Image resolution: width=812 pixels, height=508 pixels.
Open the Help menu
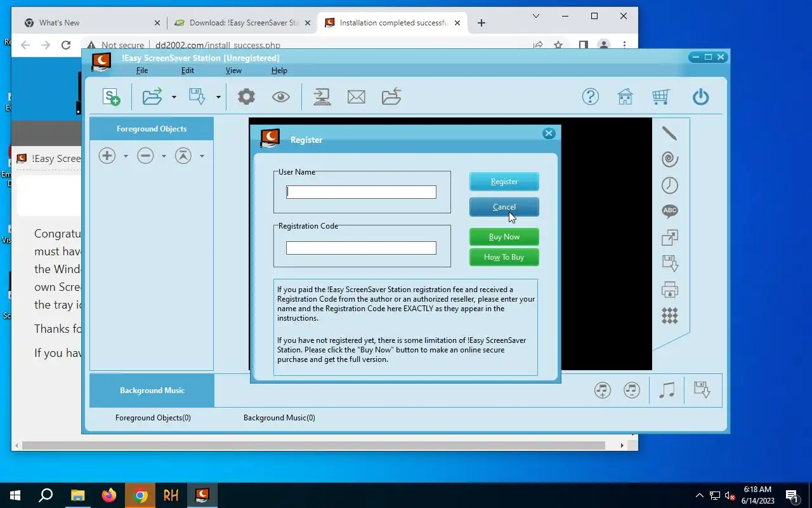tap(279, 70)
